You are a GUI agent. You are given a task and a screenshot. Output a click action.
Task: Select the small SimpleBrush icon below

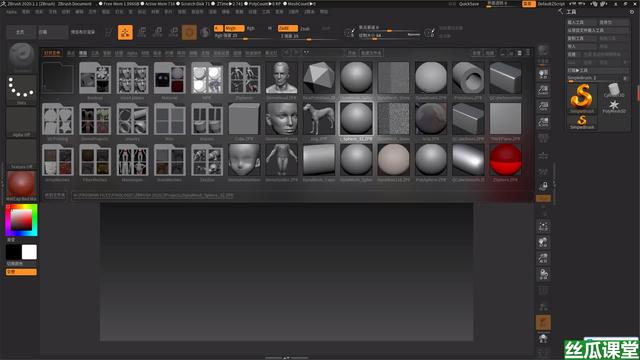point(582,122)
